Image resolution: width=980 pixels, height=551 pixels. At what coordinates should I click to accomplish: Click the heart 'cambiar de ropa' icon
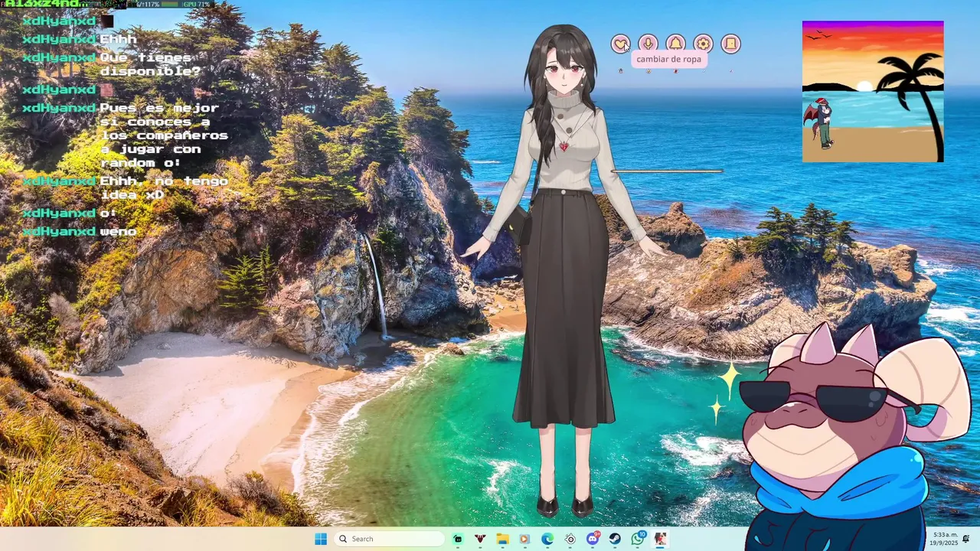pos(620,44)
